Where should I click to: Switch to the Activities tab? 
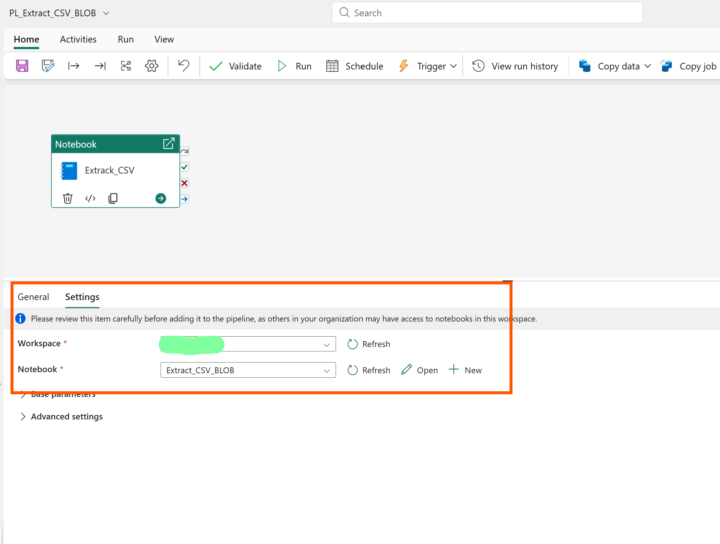pyautogui.click(x=78, y=39)
